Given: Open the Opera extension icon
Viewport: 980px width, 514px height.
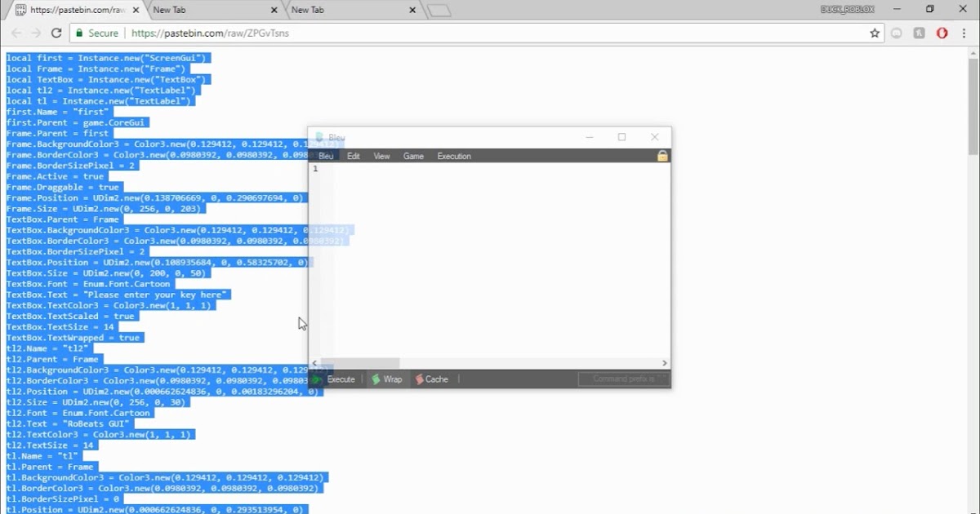Looking at the screenshot, I should tap(942, 33).
